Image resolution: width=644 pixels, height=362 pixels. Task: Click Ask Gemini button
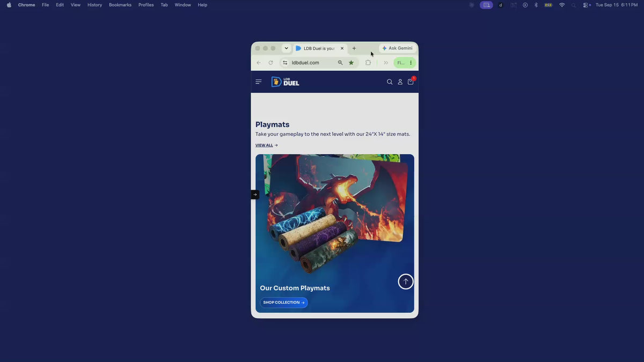click(397, 48)
